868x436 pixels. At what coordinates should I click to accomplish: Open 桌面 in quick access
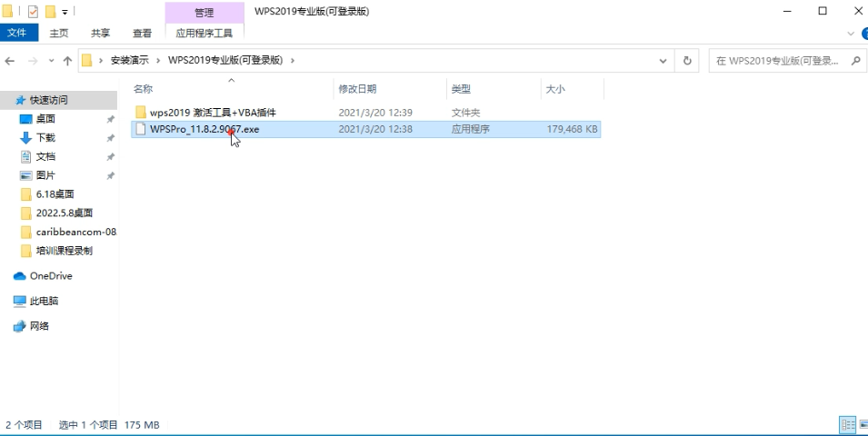pos(45,119)
